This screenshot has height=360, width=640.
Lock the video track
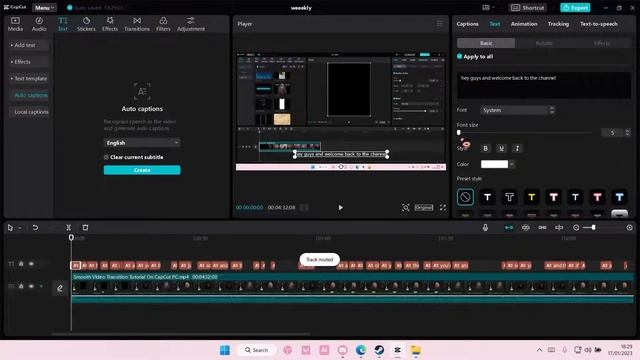21,286
